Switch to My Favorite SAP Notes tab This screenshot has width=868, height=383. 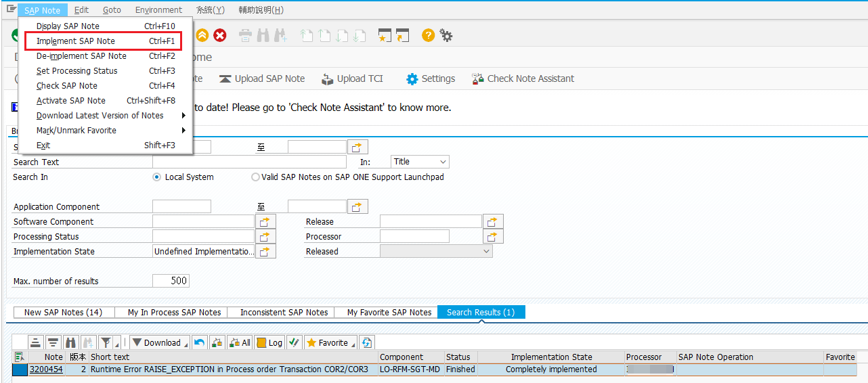(x=389, y=312)
